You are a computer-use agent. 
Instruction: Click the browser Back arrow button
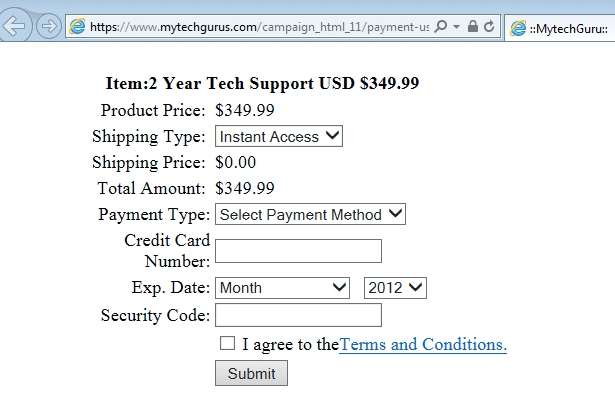[15, 25]
